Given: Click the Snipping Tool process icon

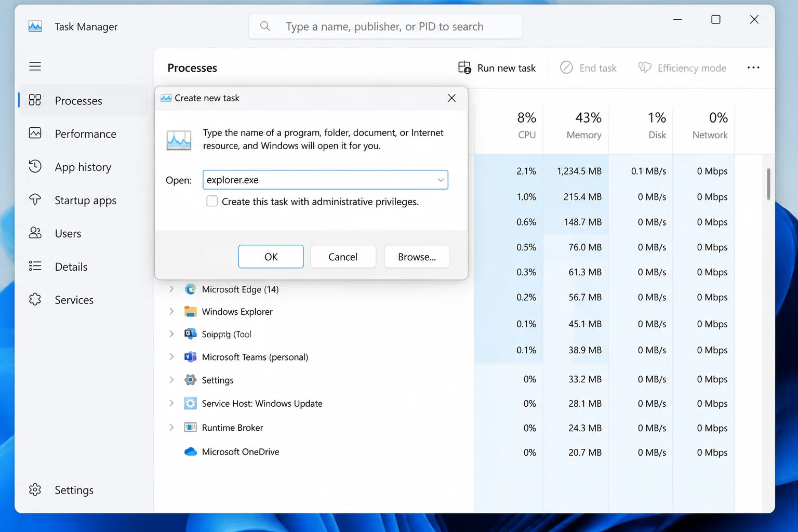Looking at the screenshot, I should point(190,334).
